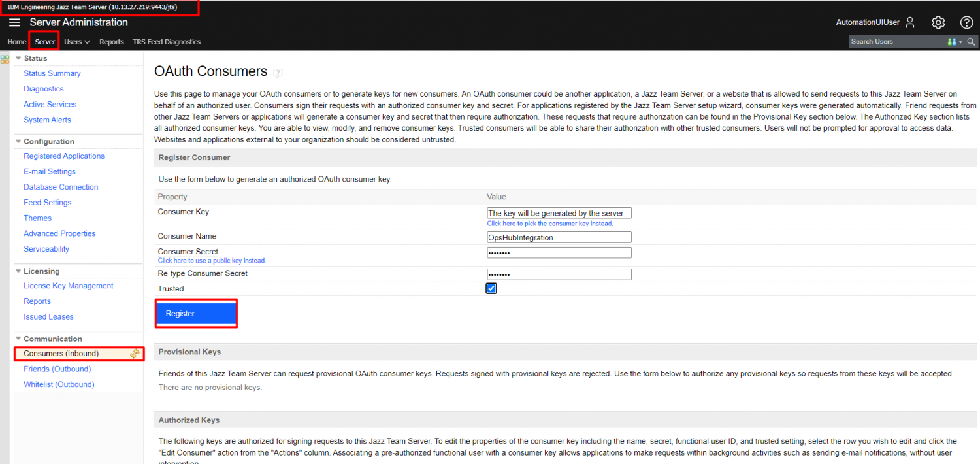Click link to use a public key instead
Image resolution: width=980 pixels, height=464 pixels.
pos(212,261)
